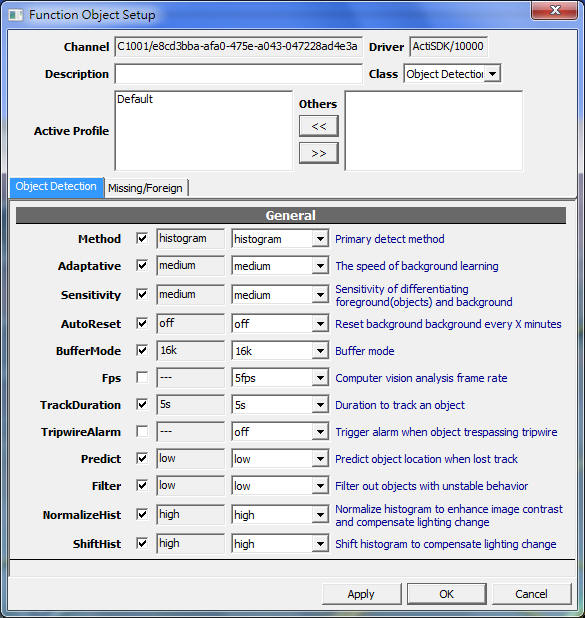Uncheck the Predict checkbox
Screen dimensions: 585x618
pos(142,458)
